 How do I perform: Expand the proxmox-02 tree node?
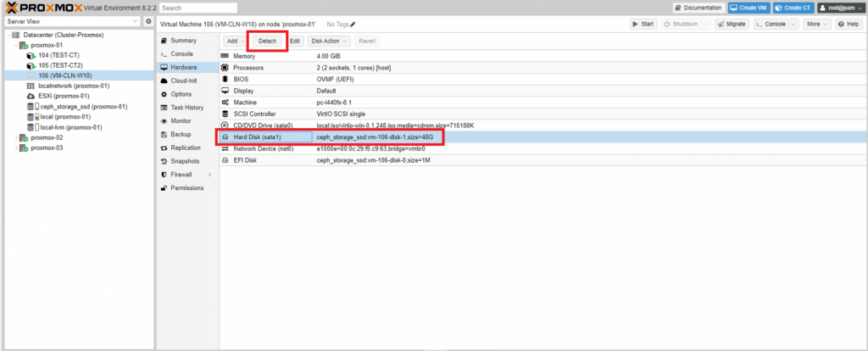coord(16,138)
